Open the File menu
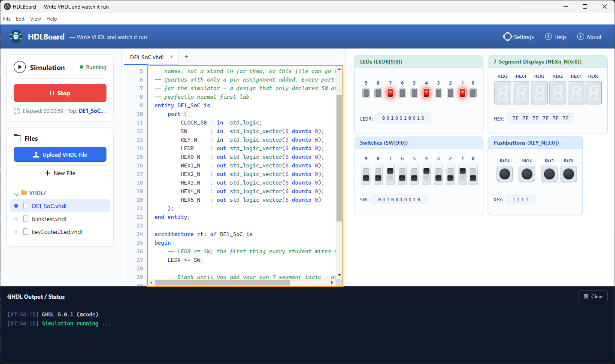Viewport: 615px width, 364px height. (x=7, y=19)
